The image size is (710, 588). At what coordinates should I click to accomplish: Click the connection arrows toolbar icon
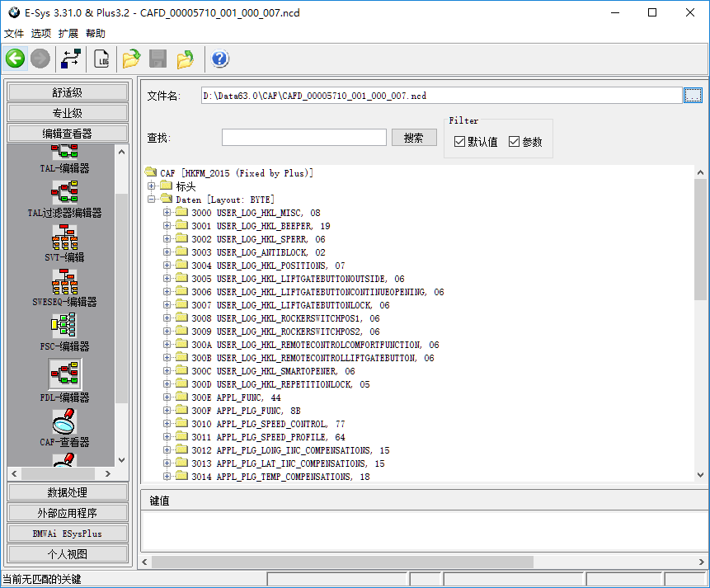coord(71,59)
